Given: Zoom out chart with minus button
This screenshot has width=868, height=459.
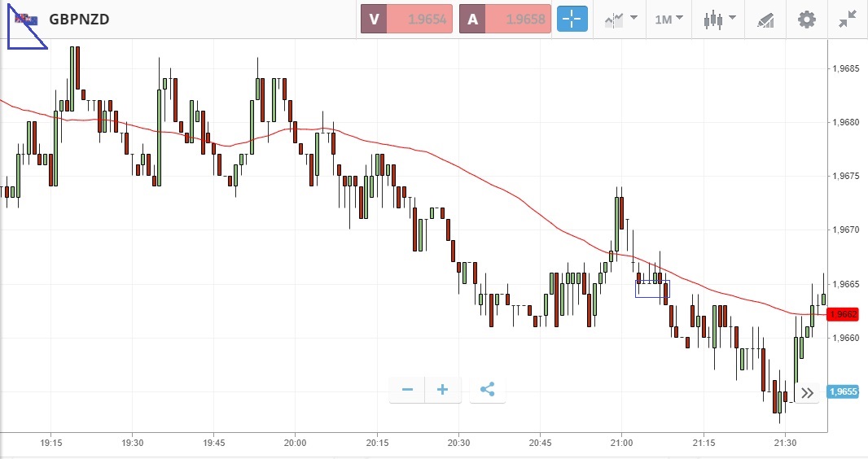Looking at the screenshot, I should tap(407, 390).
